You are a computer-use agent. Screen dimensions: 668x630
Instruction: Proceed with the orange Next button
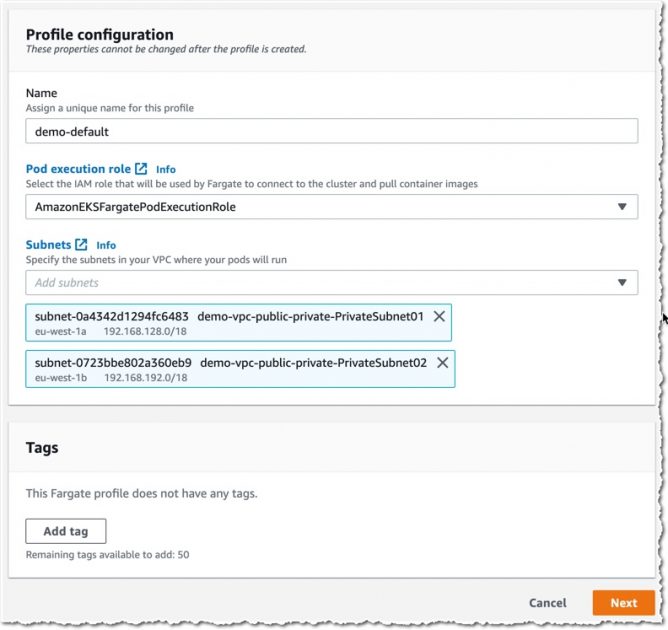(x=624, y=603)
